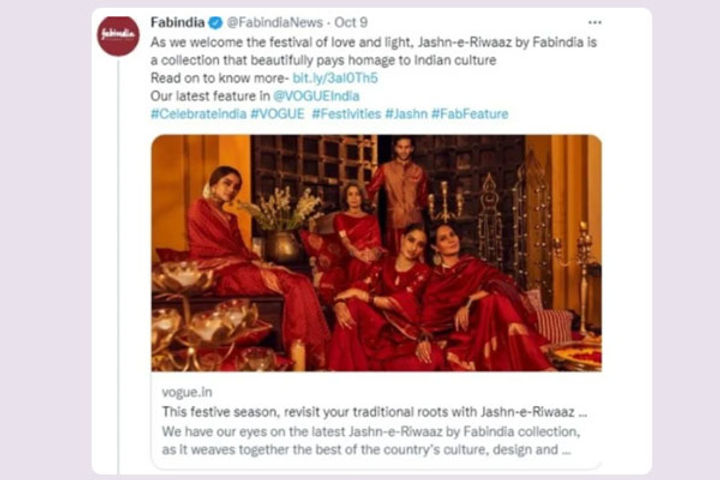This screenshot has height=480, width=720.
Task: Click the blue verified badge
Action: [x=215, y=23]
